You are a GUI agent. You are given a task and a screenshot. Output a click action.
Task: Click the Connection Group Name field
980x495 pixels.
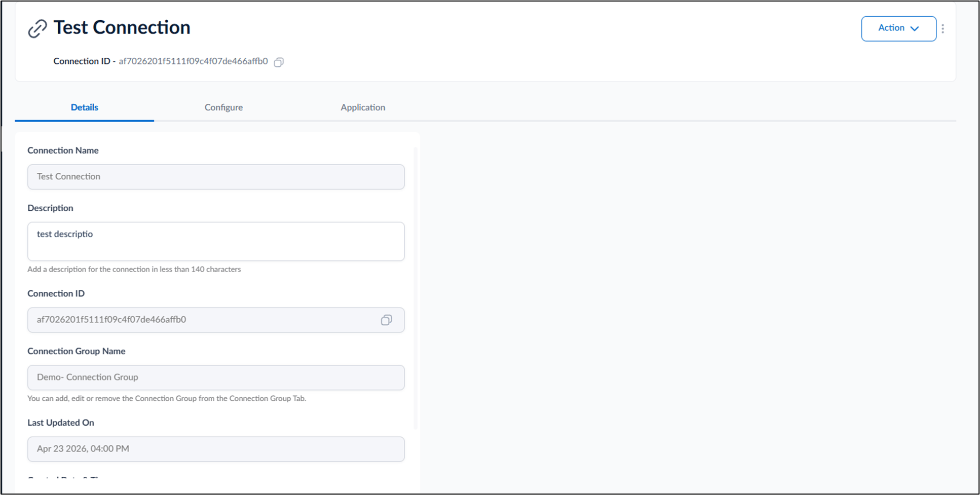(216, 377)
